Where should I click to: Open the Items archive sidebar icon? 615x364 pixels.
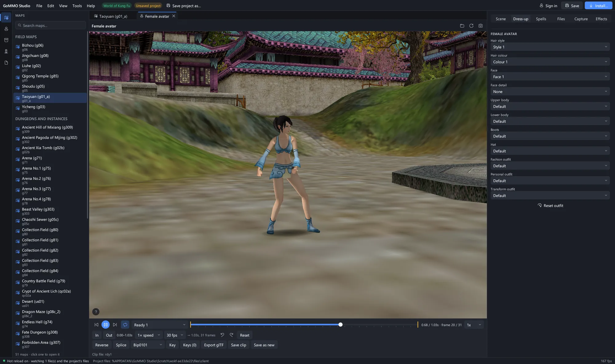6,40
